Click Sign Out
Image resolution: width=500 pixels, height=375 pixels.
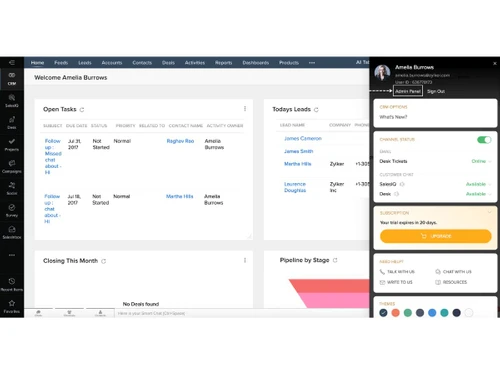tap(436, 91)
